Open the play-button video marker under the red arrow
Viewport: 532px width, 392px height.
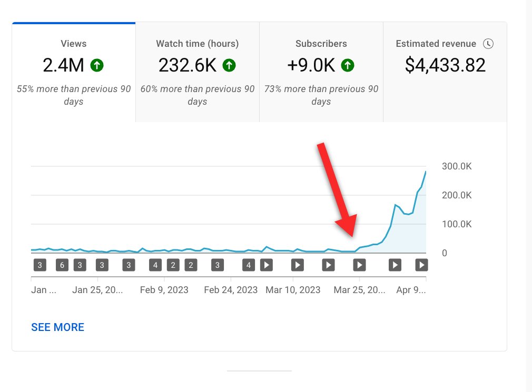coord(359,265)
